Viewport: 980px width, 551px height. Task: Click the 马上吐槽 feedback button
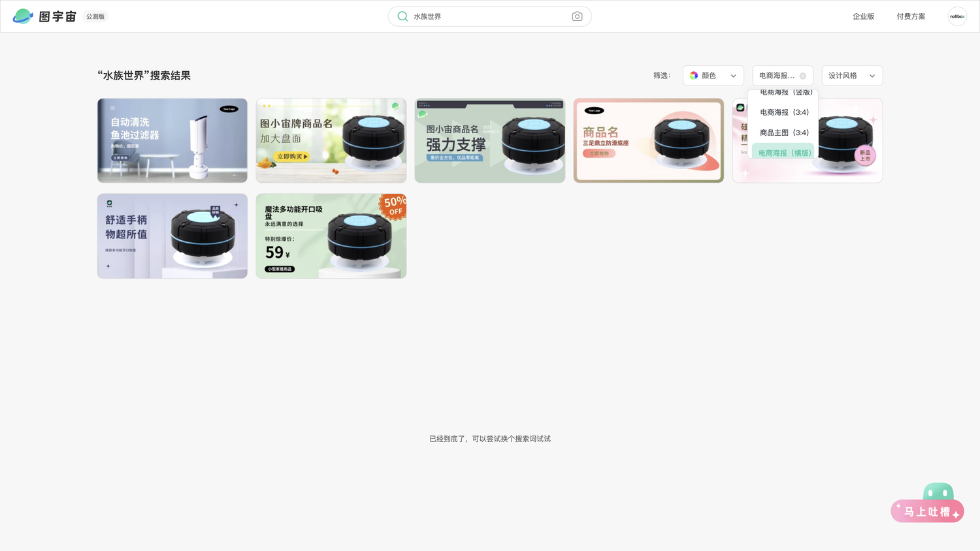point(927,511)
